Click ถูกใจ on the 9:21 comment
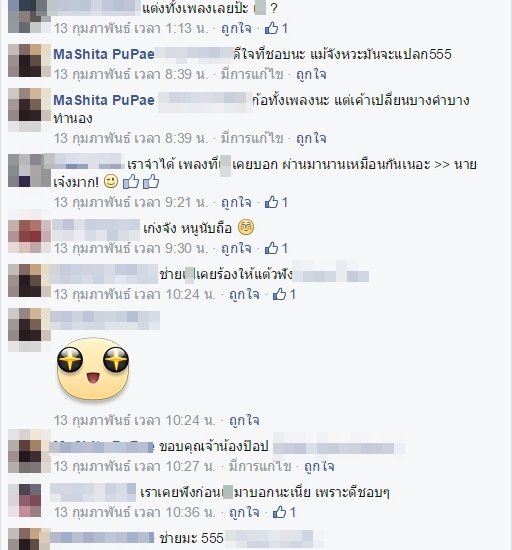Viewport: 512px width, 550px height. coord(236,202)
